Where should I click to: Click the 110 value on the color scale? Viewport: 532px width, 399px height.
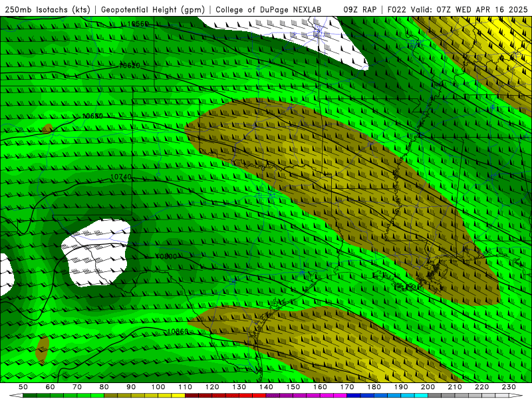(x=186, y=387)
